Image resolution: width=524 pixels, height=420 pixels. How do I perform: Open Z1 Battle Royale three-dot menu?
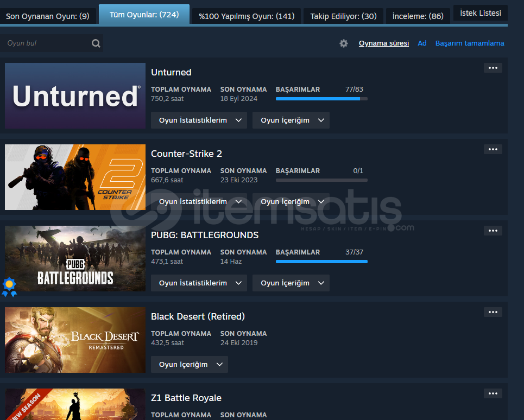tap(493, 393)
